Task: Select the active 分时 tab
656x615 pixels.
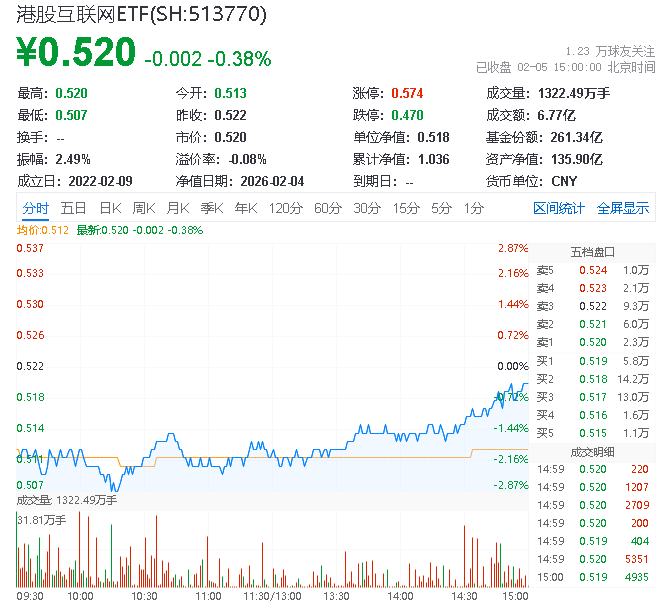Action: [35, 208]
